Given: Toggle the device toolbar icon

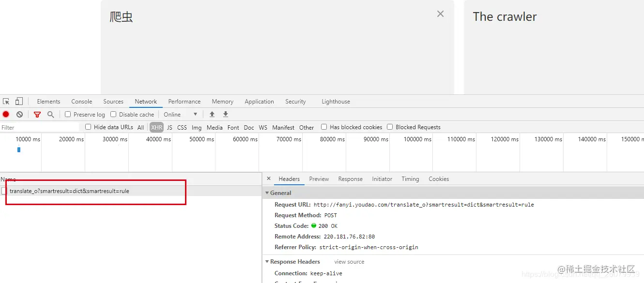Looking at the screenshot, I should (x=19, y=102).
